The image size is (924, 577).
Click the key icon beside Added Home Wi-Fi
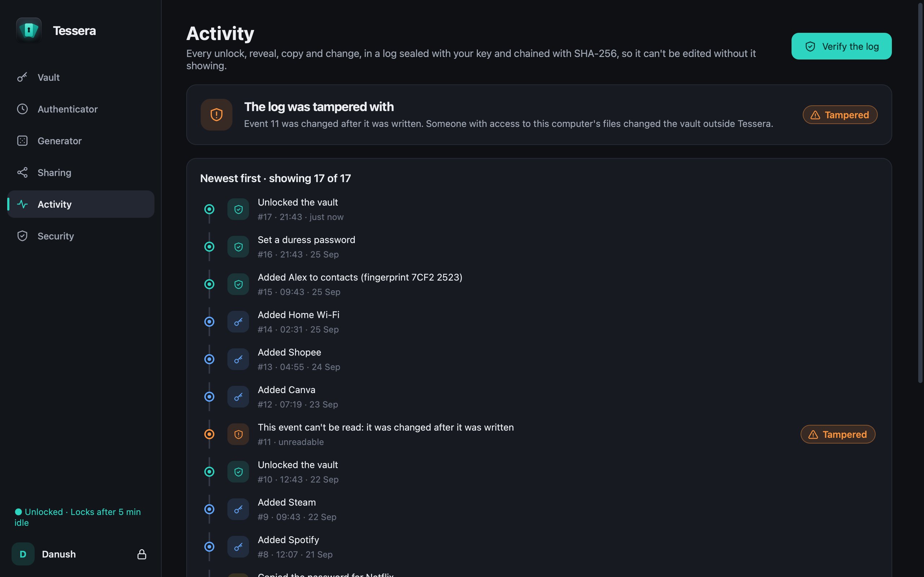pos(238,322)
